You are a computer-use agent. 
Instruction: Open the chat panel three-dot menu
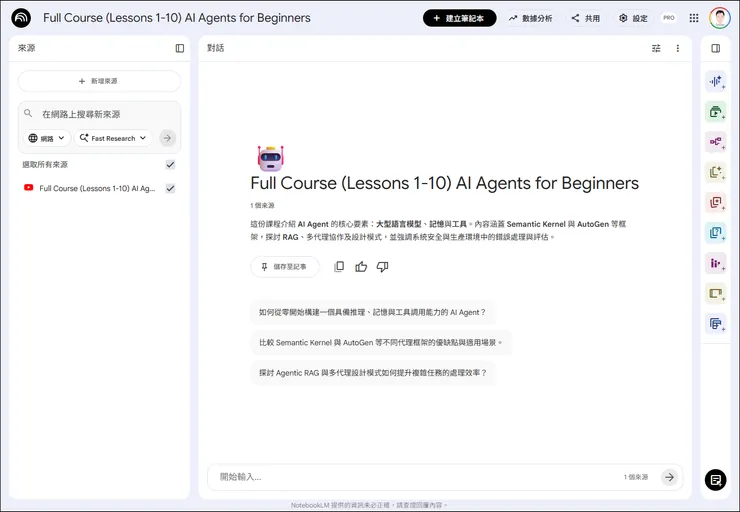coord(678,48)
